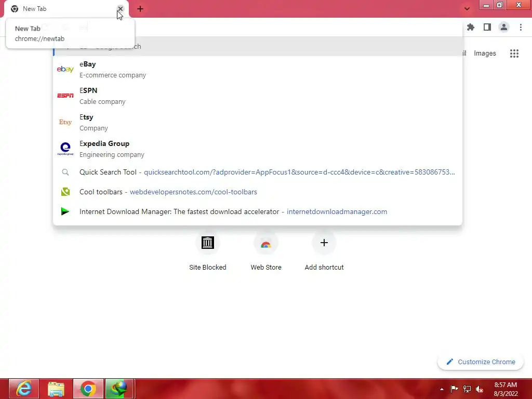This screenshot has width=532, height=399.
Task: Open webdevelopersnotes.com/cool-toolbars link
Action: click(x=193, y=192)
